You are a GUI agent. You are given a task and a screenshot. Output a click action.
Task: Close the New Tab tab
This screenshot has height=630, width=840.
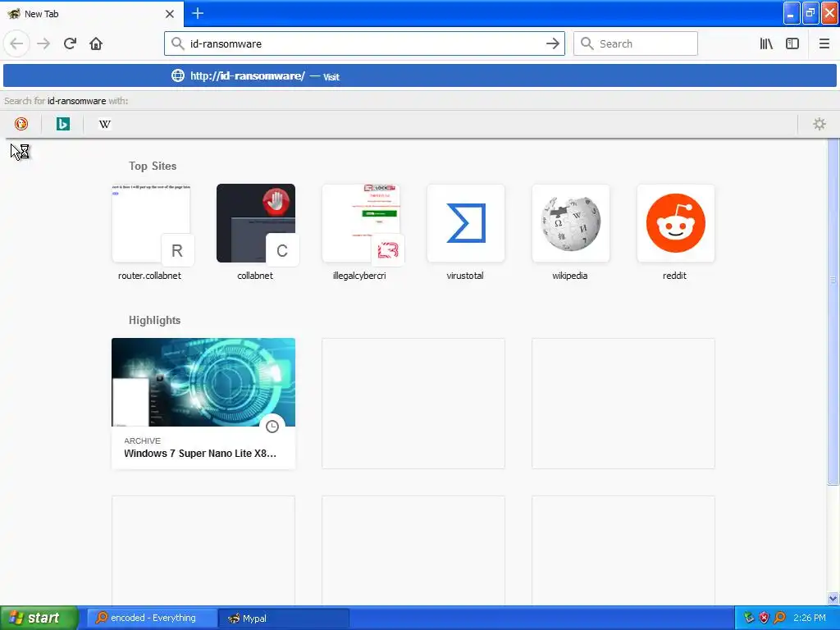pyautogui.click(x=169, y=14)
